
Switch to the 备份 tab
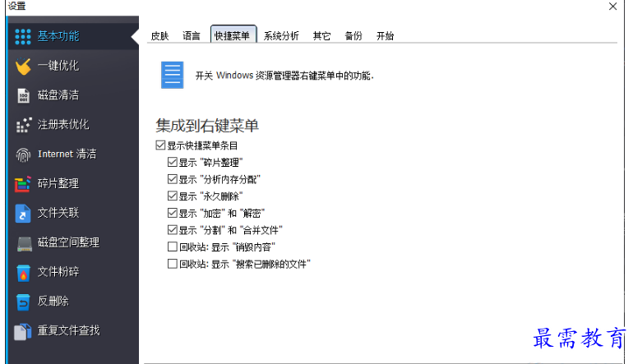click(x=353, y=36)
